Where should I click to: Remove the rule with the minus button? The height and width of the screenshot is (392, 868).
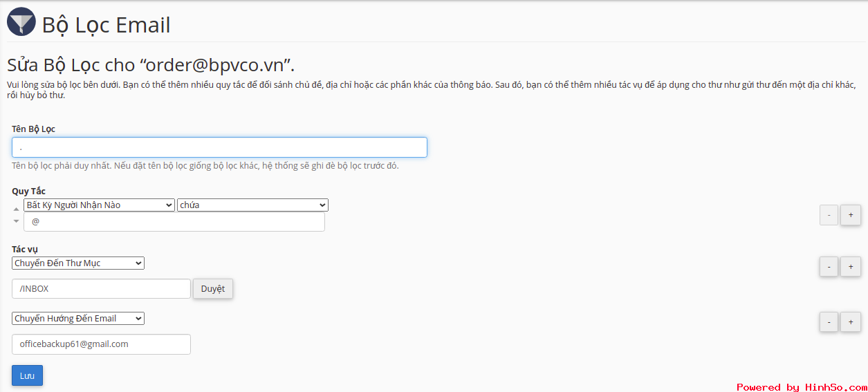pyautogui.click(x=829, y=215)
